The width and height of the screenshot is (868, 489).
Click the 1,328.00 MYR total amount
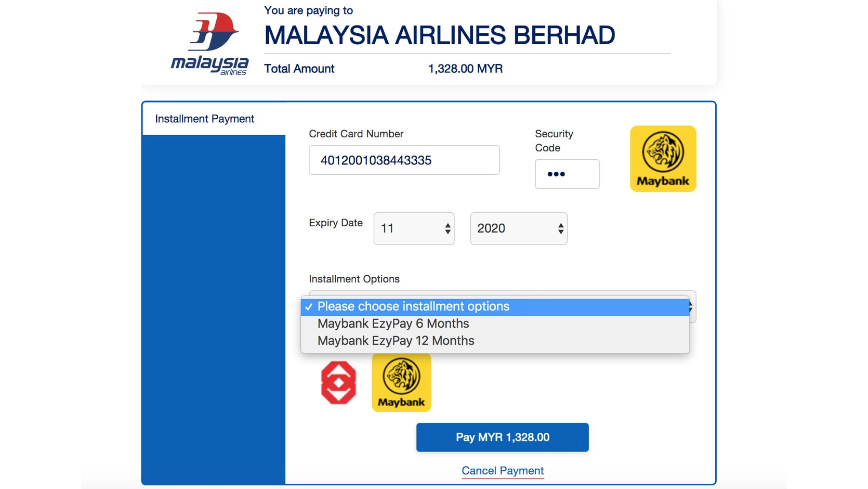465,69
